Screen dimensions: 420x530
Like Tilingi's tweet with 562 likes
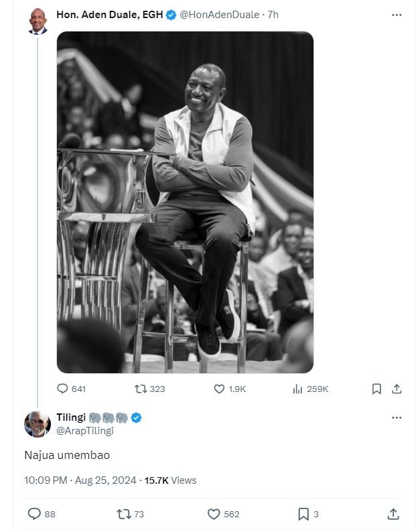(214, 514)
